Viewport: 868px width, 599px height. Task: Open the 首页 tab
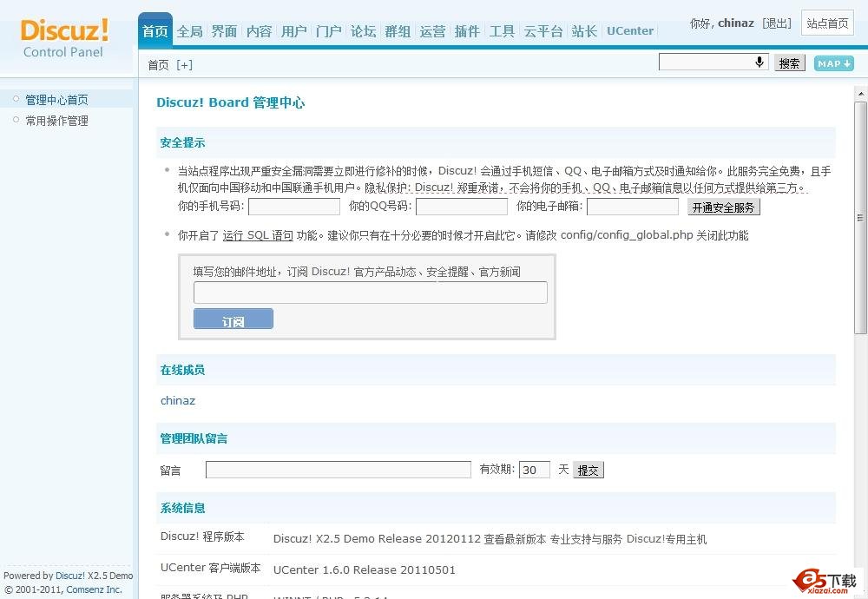tap(155, 31)
